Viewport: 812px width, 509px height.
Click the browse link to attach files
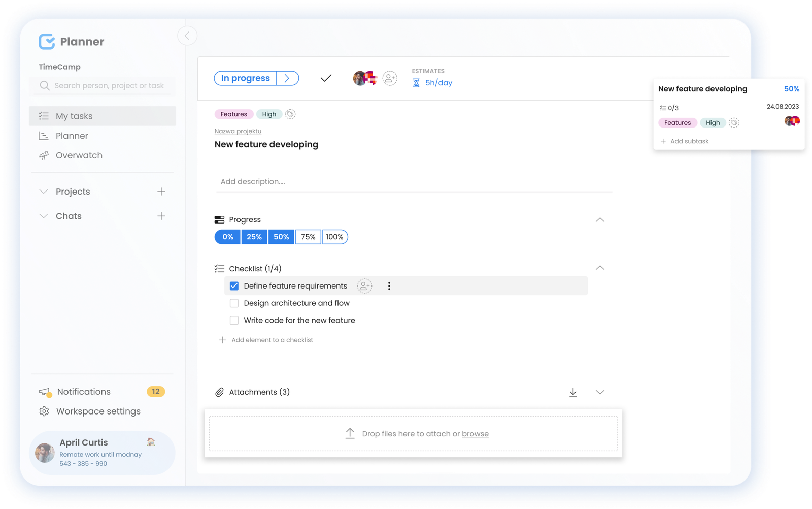click(475, 433)
